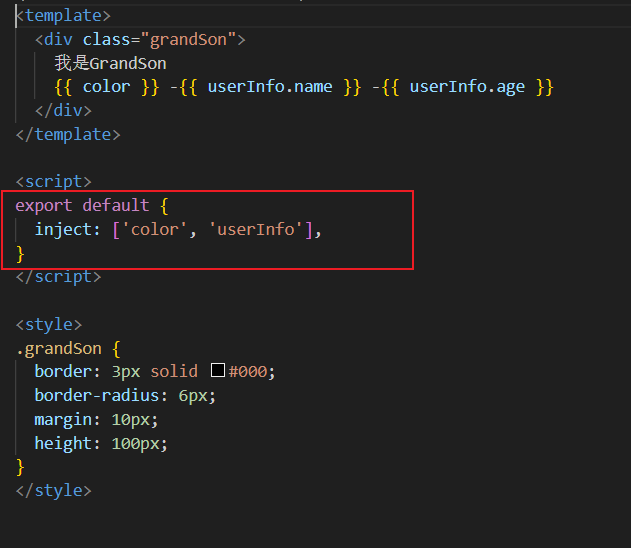Click the closing </template> tag
Screen dimensions: 631x548
68,134
